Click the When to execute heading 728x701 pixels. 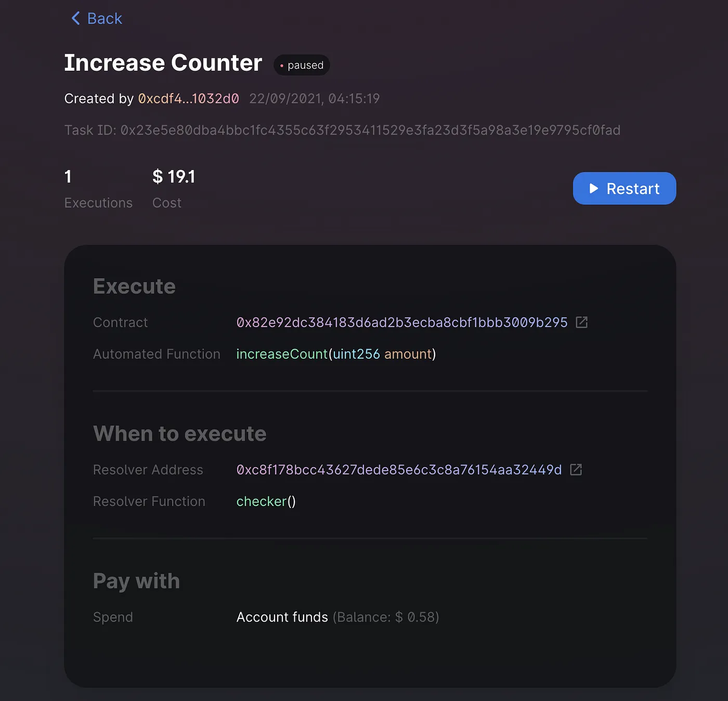tap(179, 434)
